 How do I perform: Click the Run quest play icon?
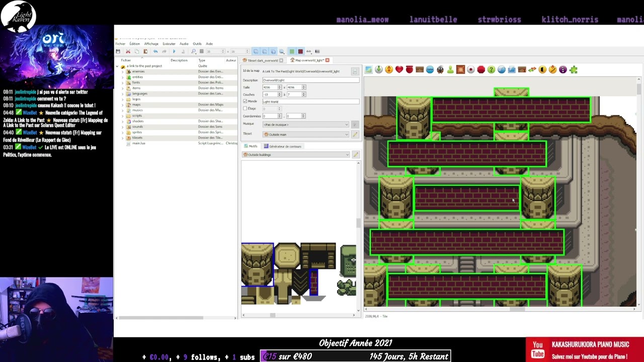174,51
